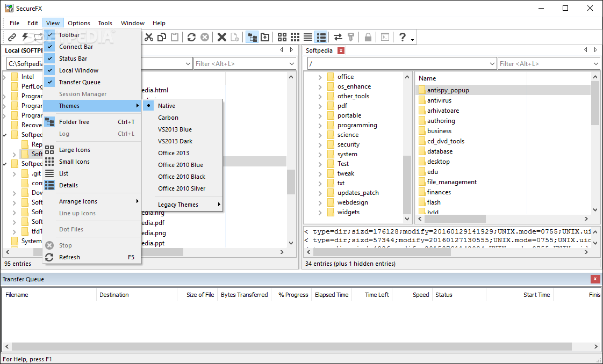The height and width of the screenshot is (364, 603).
Task: Uncheck Toolbar in View menu
Action: [91, 34]
